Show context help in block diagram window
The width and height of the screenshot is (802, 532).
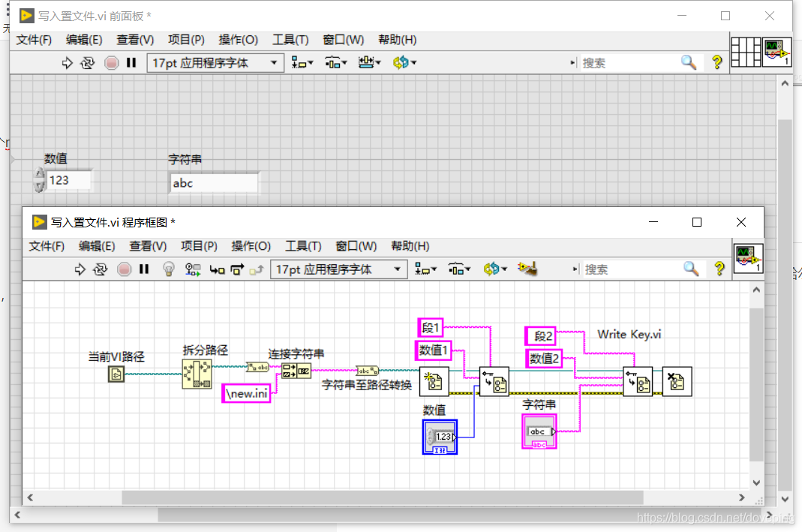[719, 269]
